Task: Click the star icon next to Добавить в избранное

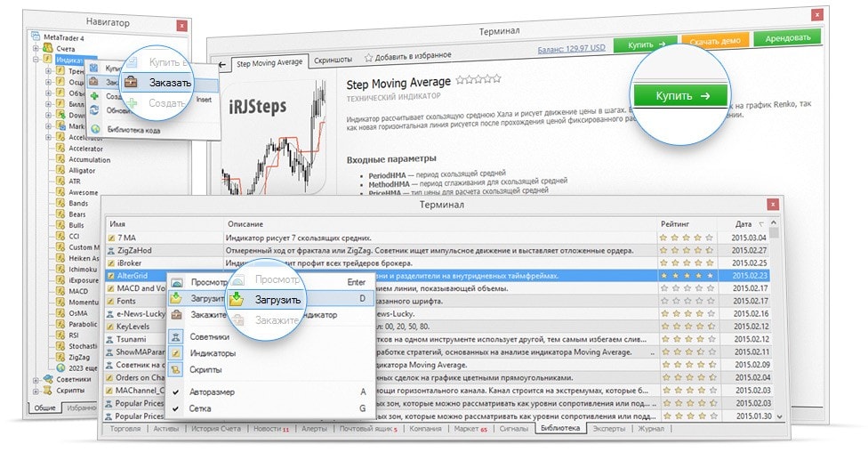Action: (369, 59)
